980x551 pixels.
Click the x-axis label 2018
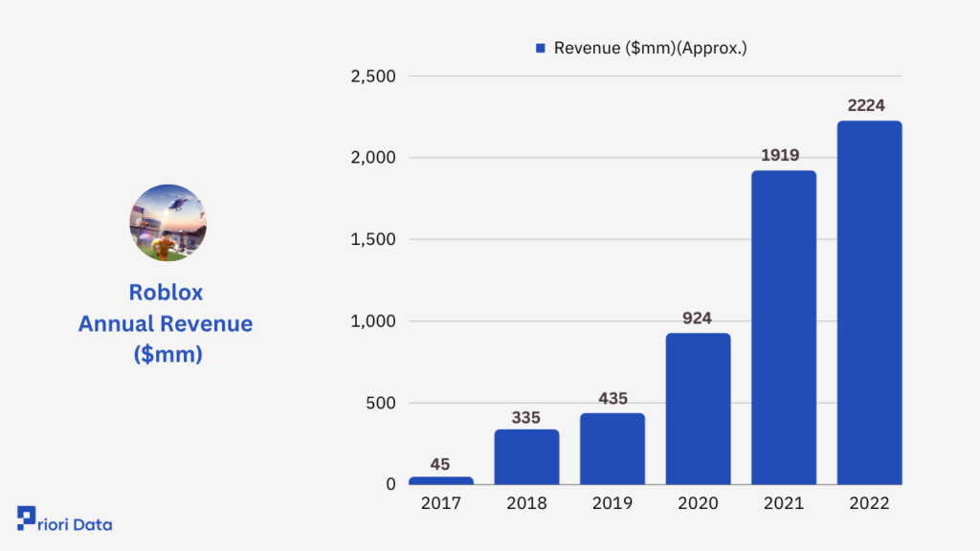[526, 503]
